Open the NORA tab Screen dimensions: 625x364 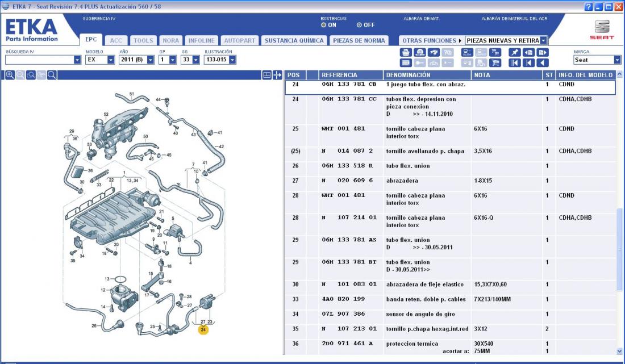coord(171,41)
